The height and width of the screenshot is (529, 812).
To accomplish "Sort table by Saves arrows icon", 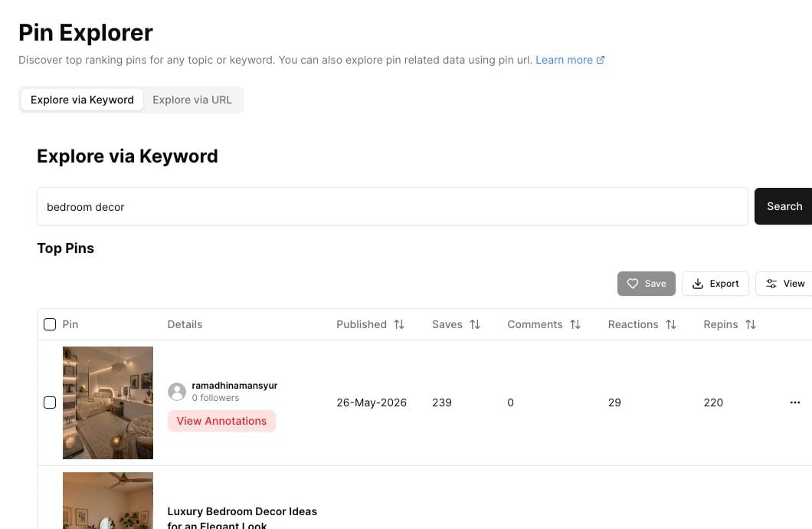I will pos(475,324).
